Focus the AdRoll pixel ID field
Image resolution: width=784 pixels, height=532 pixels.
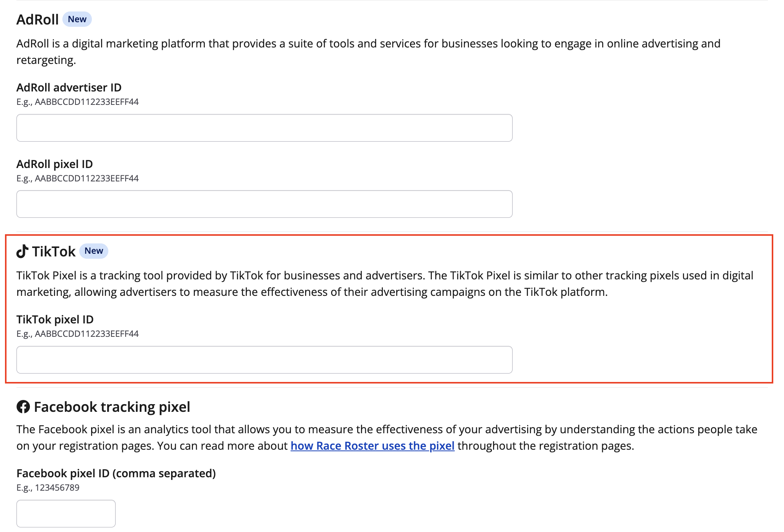pyautogui.click(x=264, y=204)
